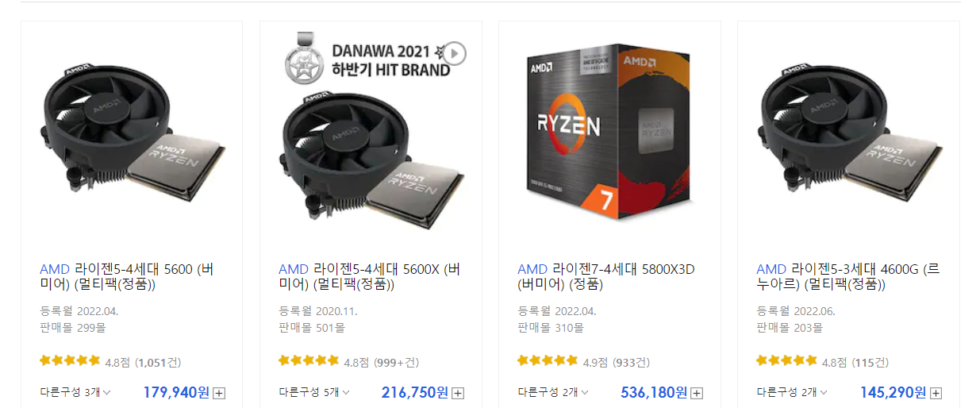Expand 다른구성 3개 options dropdown
Image resolution: width=980 pixels, height=408 pixels.
point(75,392)
